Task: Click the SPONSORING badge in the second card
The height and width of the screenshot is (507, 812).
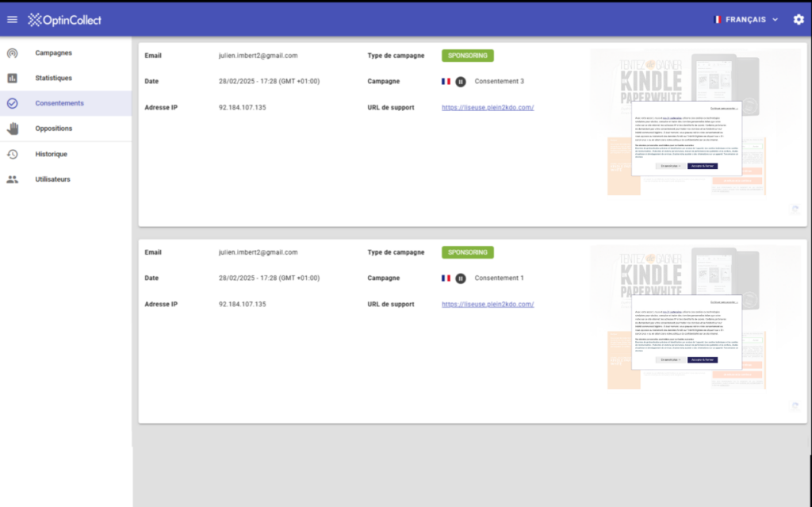Action: 467,252
